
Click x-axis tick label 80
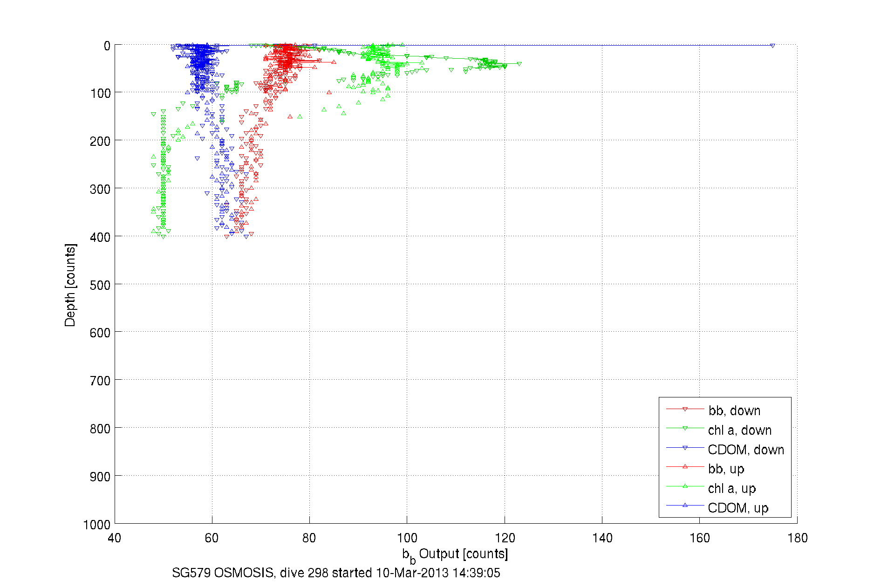pos(309,538)
